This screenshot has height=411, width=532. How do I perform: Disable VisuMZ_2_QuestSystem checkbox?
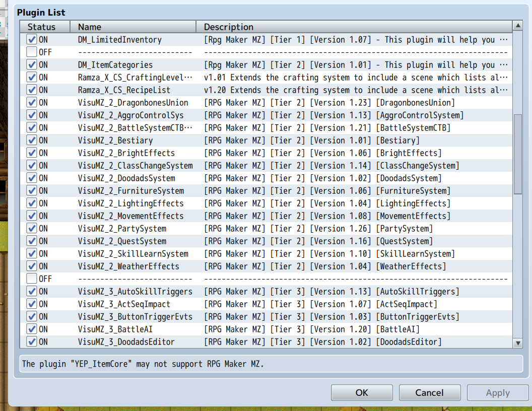pyautogui.click(x=32, y=241)
